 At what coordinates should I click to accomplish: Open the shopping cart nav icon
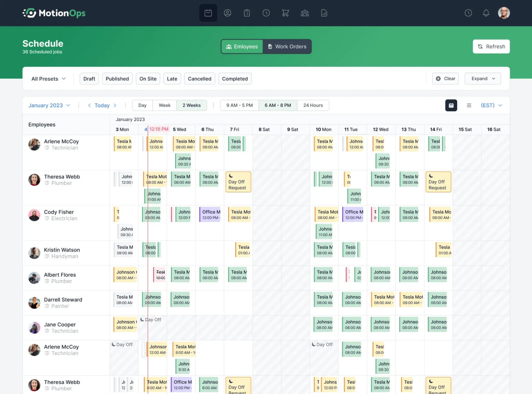pos(285,13)
